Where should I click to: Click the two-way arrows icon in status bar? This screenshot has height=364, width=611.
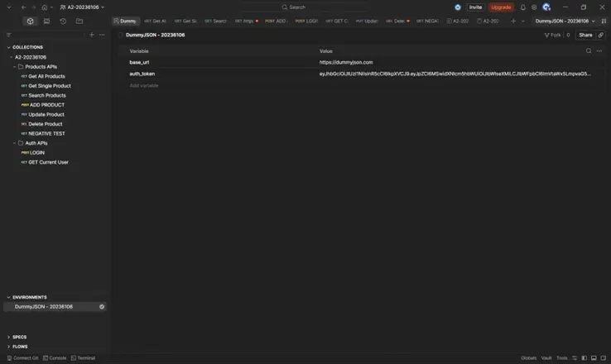[x=575, y=357]
